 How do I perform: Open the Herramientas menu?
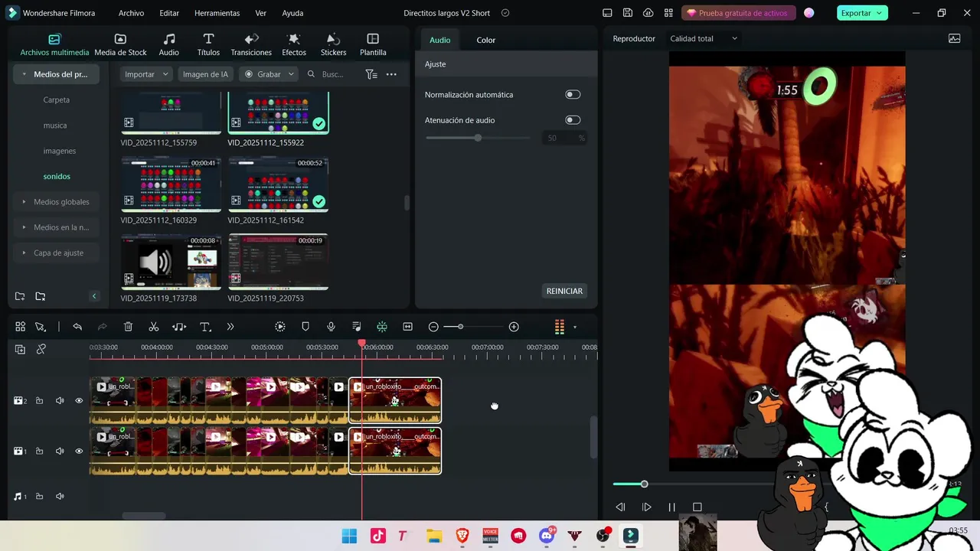[x=217, y=13]
